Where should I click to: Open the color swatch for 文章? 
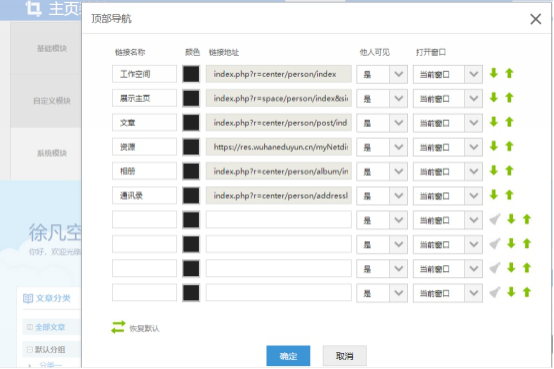click(191, 123)
